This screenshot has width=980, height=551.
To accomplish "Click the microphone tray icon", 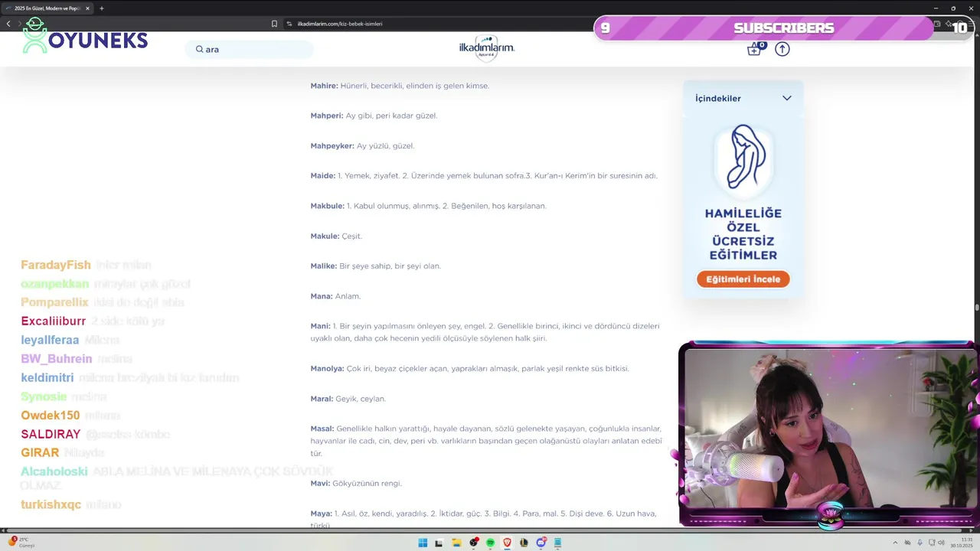I will tap(920, 543).
